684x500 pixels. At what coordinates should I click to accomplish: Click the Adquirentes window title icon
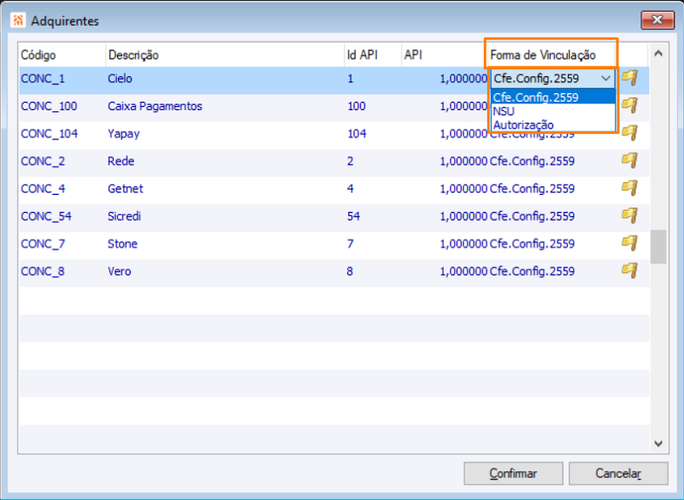click(x=18, y=21)
